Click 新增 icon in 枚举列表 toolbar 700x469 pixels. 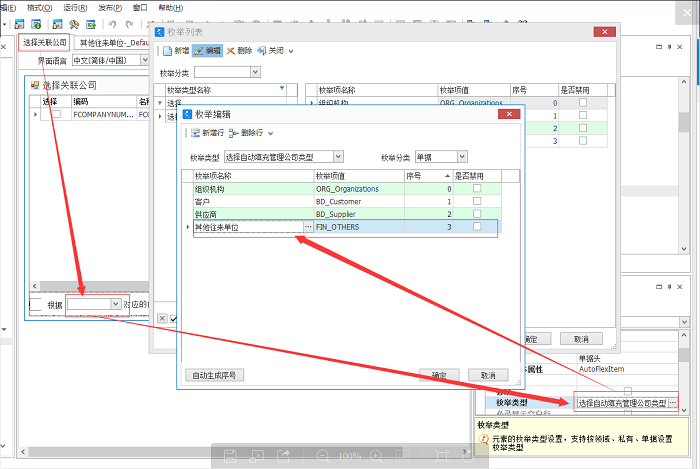[x=167, y=50]
